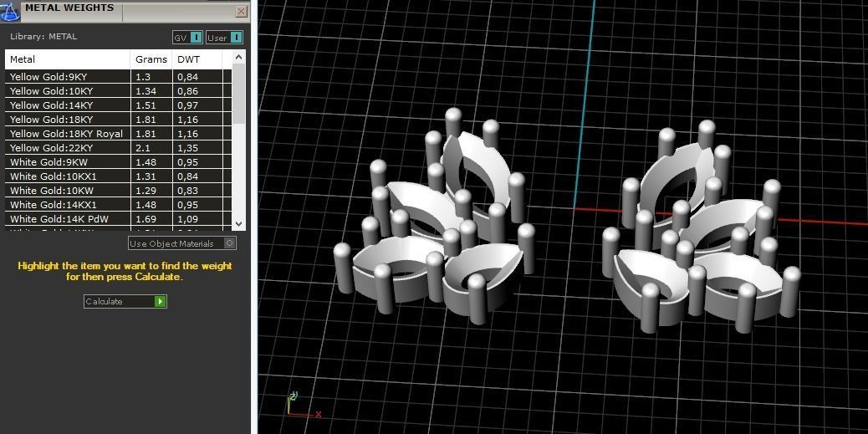The width and height of the screenshot is (868, 434).
Task: Select the Yellow Gold:10KY row
Action: pos(119,91)
